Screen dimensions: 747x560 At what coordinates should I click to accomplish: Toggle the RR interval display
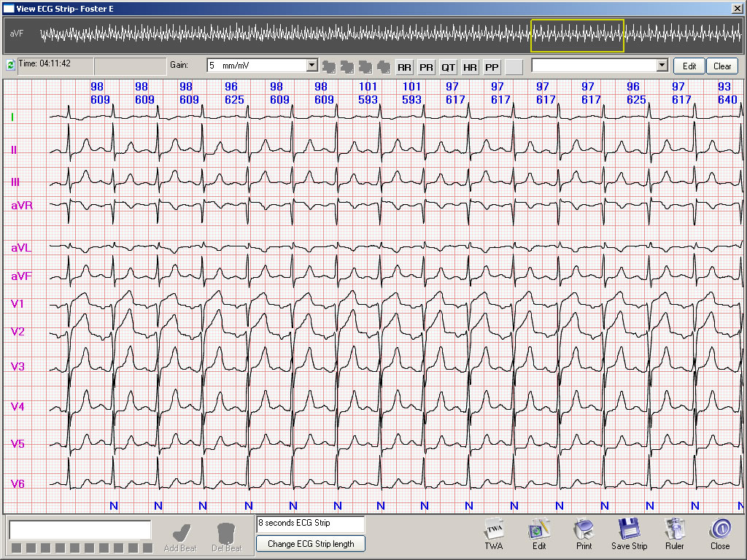(404, 66)
